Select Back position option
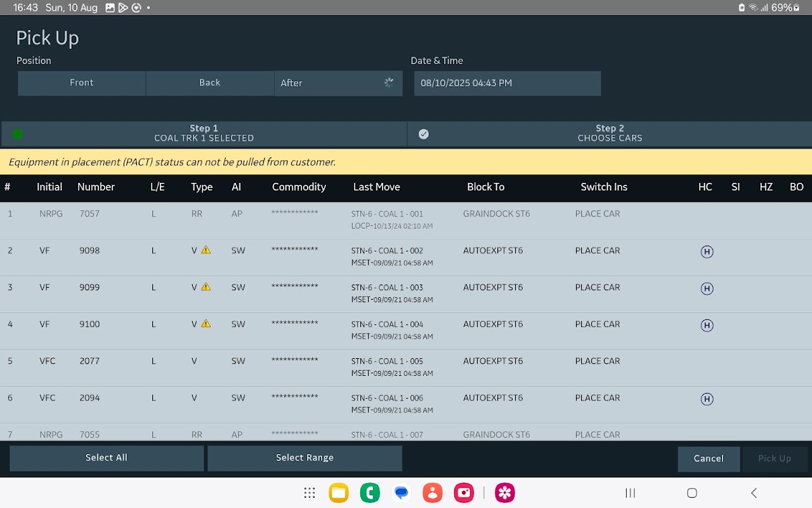The image size is (812, 508). [210, 83]
